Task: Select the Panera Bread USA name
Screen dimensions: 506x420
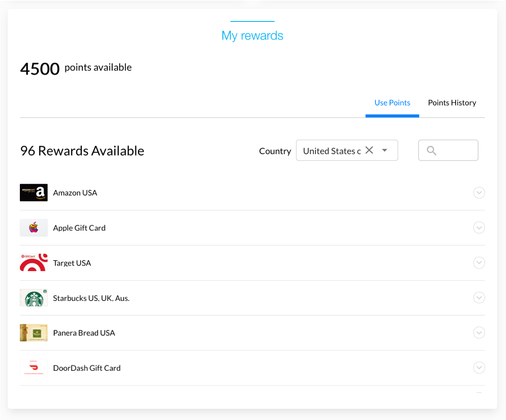Action: 84,333
